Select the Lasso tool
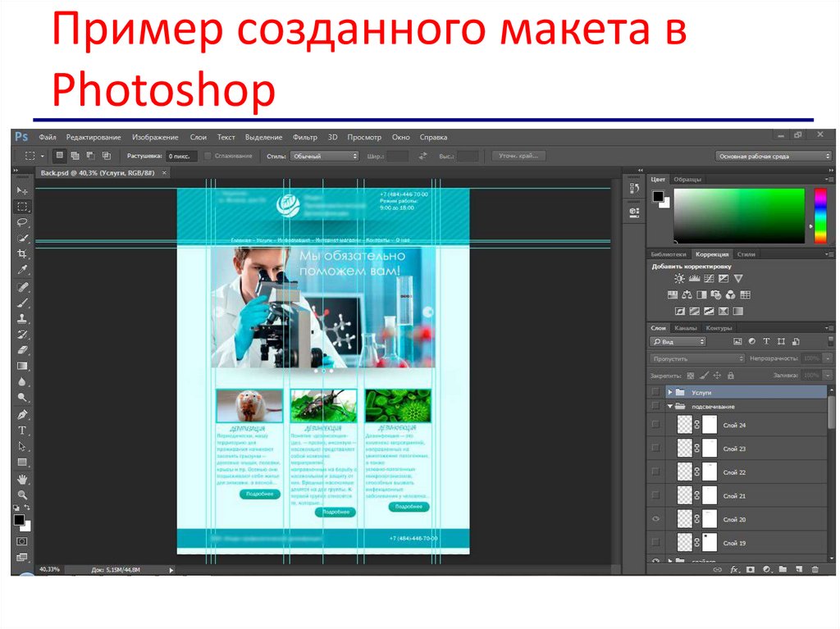840x629 pixels. tap(22, 222)
